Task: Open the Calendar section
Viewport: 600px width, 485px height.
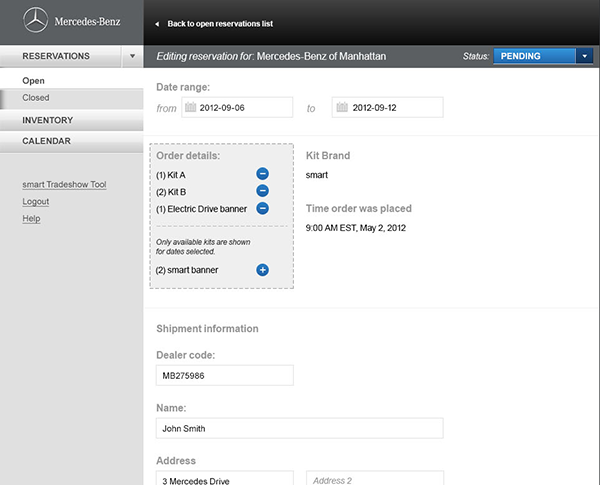Action: pyautogui.click(x=46, y=141)
